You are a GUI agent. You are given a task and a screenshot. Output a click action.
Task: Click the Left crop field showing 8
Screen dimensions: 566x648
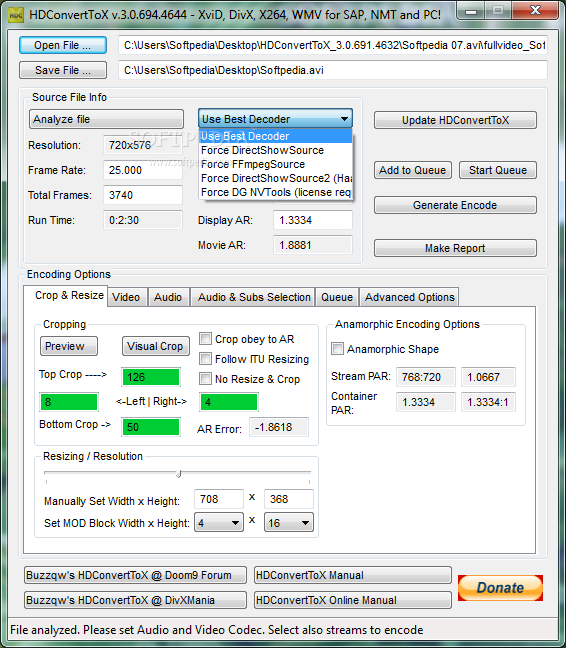point(69,402)
